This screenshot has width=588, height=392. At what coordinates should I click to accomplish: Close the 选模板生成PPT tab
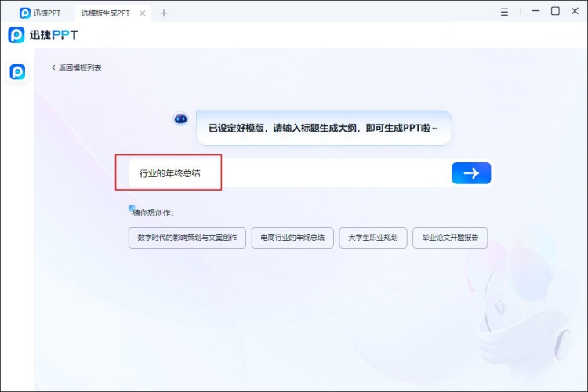click(143, 13)
